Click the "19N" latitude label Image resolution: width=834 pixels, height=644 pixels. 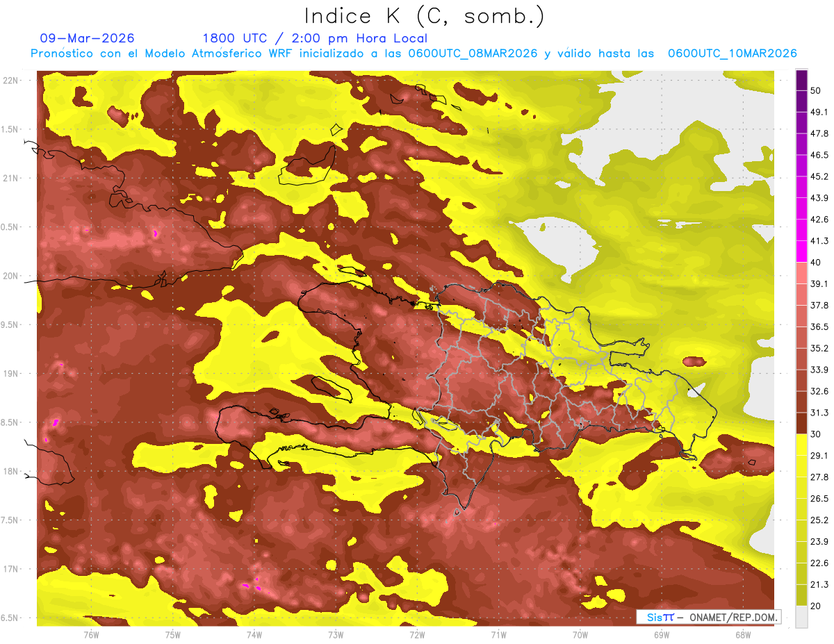10,374
